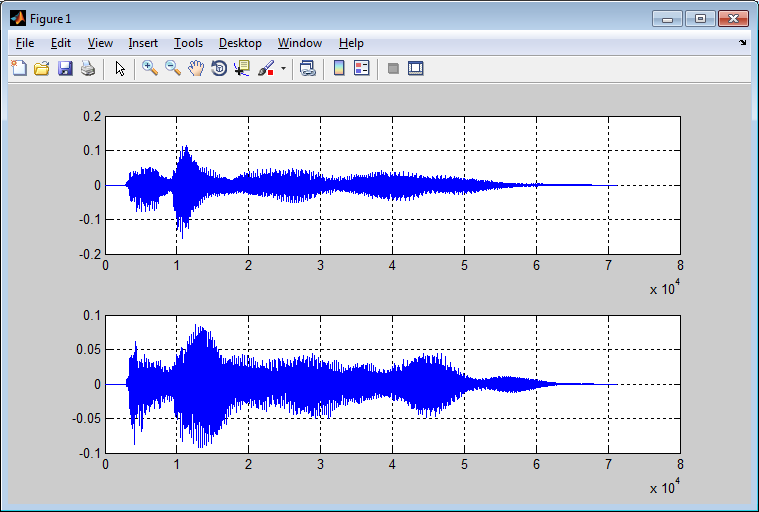This screenshot has height=512, width=759.
Task: Print the figure with the printer icon
Action: tap(88, 69)
